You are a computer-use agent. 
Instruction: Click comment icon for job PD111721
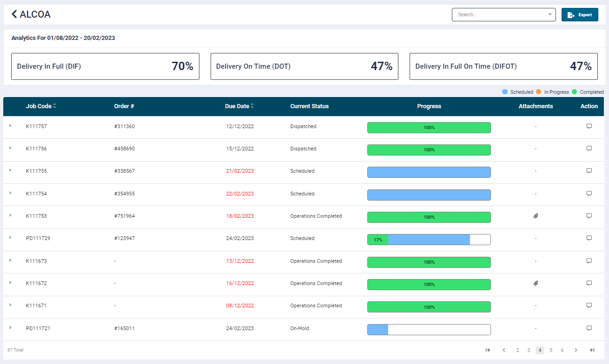[589, 328]
